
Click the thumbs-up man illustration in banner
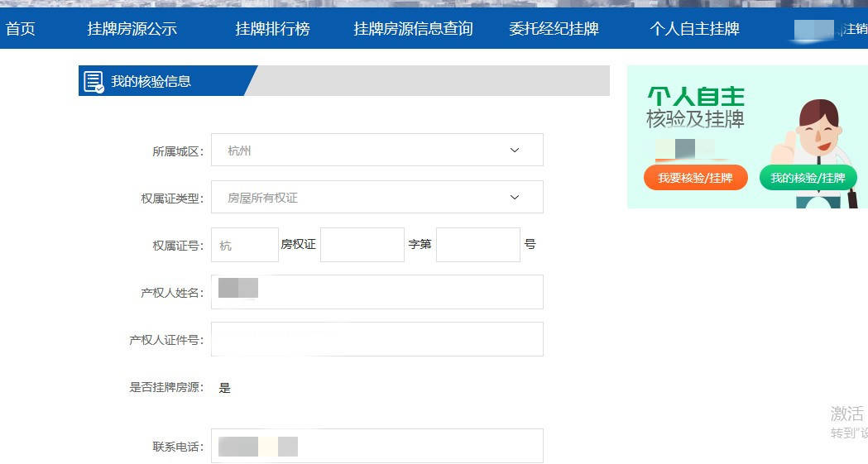point(813,153)
